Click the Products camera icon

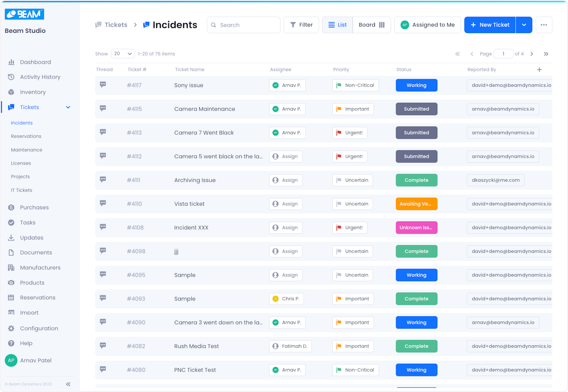(x=11, y=283)
